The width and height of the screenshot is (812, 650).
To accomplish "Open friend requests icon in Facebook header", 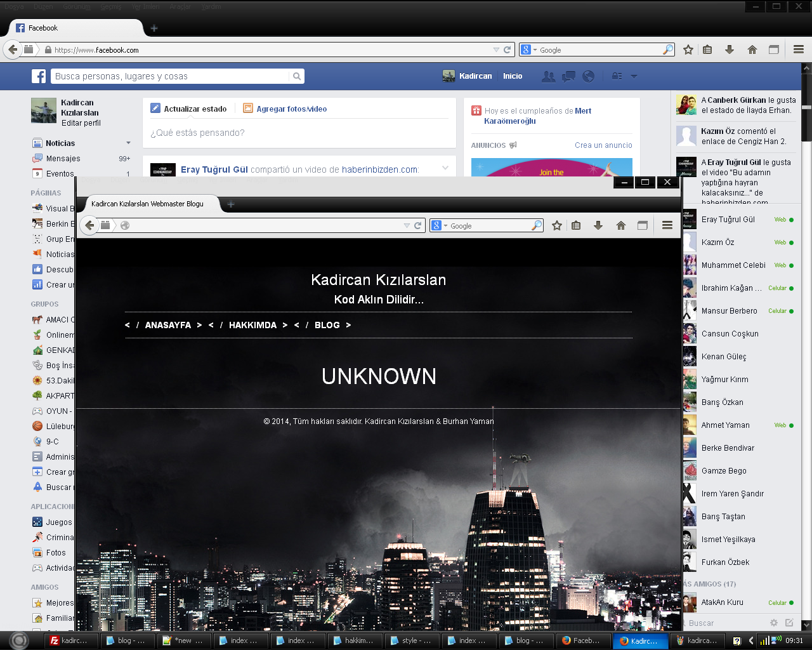I will 549,76.
